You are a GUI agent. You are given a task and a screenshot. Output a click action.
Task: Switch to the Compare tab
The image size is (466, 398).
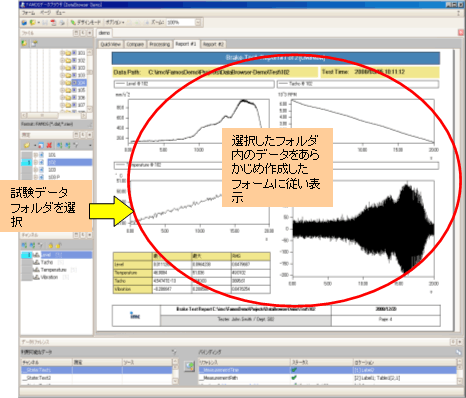pos(135,44)
